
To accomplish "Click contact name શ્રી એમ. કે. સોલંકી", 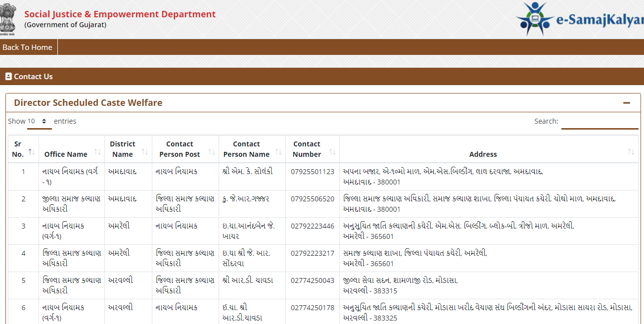I will coord(248,172).
